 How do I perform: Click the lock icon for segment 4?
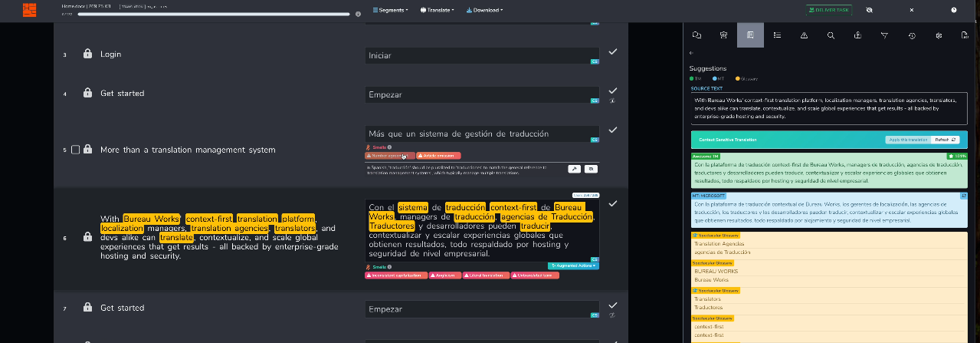tap(87, 93)
